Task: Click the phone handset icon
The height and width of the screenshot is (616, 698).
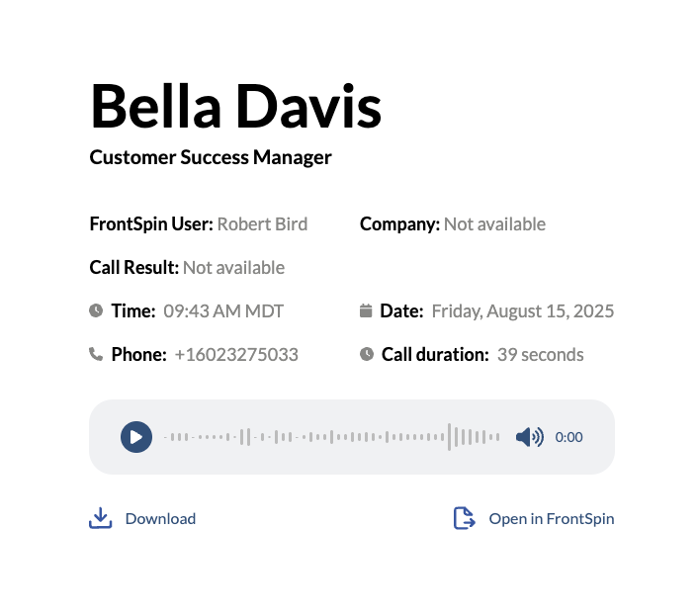Action: [96, 354]
